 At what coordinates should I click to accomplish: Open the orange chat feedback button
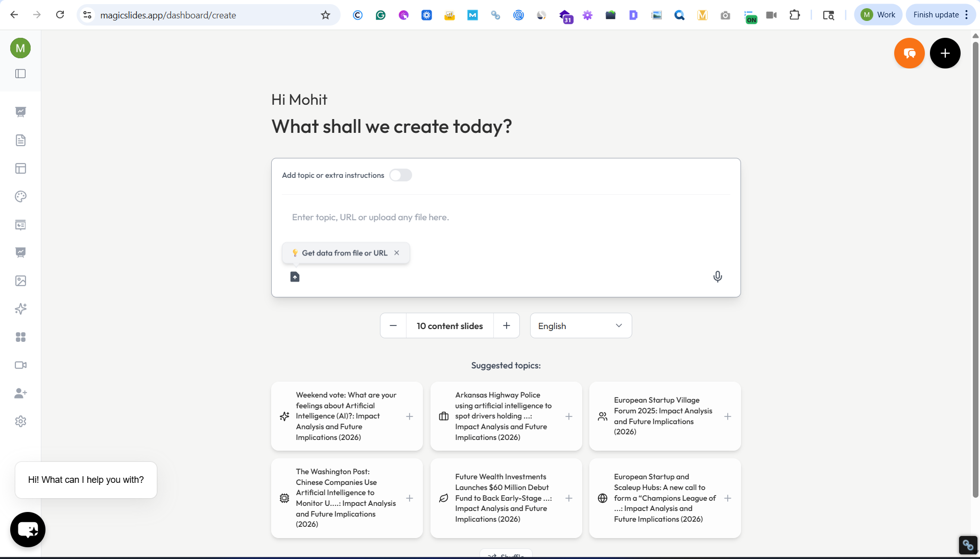[x=909, y=53]
